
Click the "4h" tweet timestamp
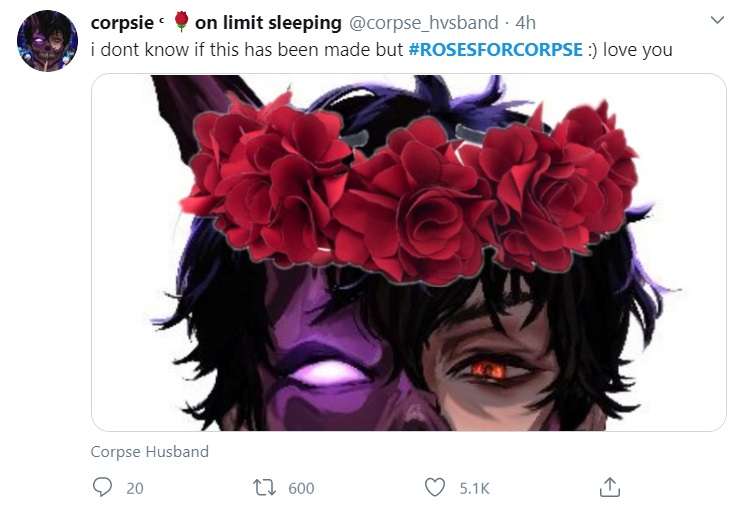[x=526, y=22]
